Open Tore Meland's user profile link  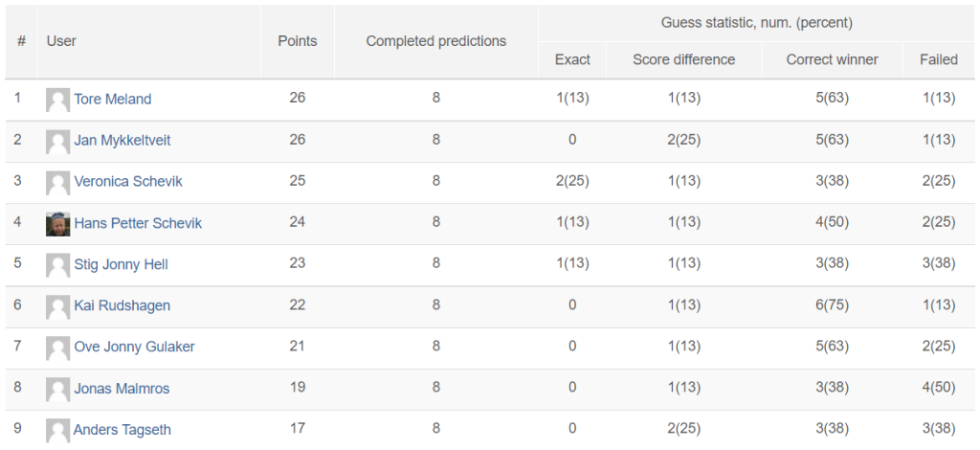click(113, 100)
